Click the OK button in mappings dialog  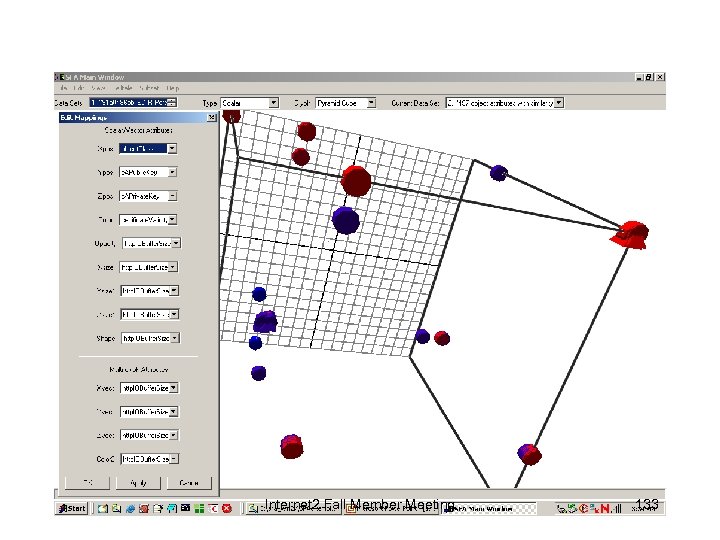[x=88, y=483]
